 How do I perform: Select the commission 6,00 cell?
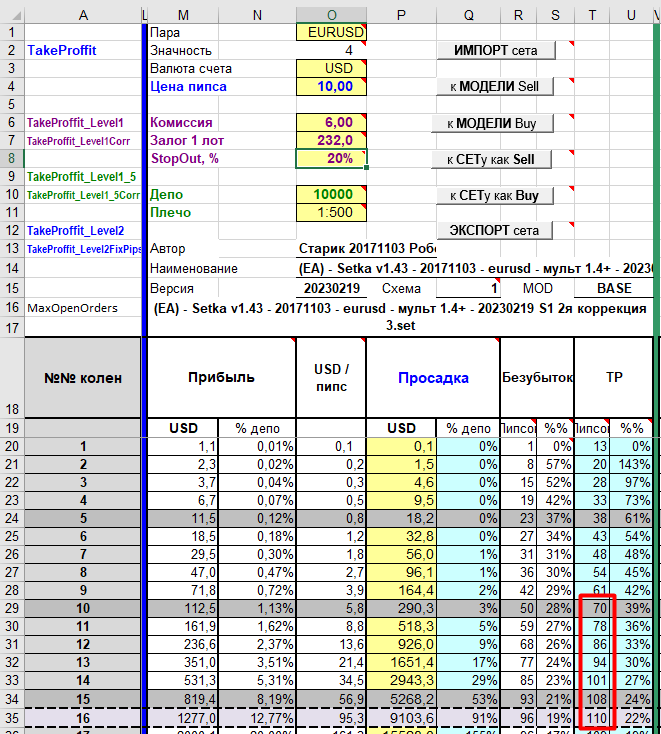[x=331, y=122]
